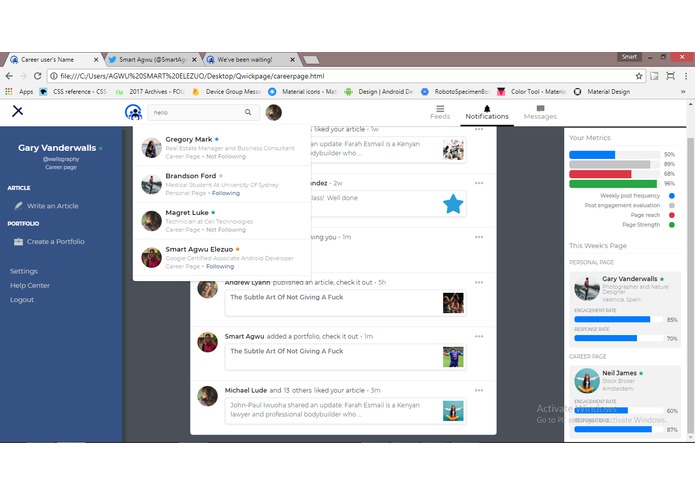Click Following link under Smart Agwu Elezuo

coord(220,266)
